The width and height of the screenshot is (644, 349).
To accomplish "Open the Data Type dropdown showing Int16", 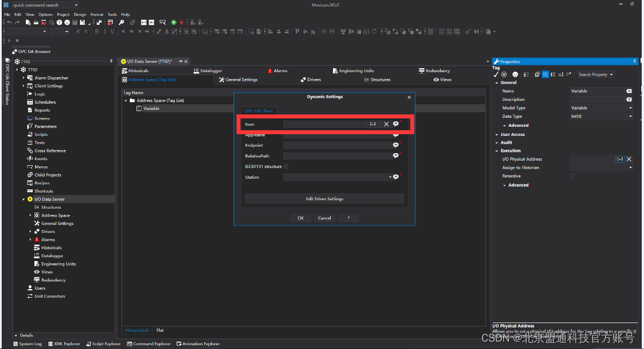I will pos(630,117).
